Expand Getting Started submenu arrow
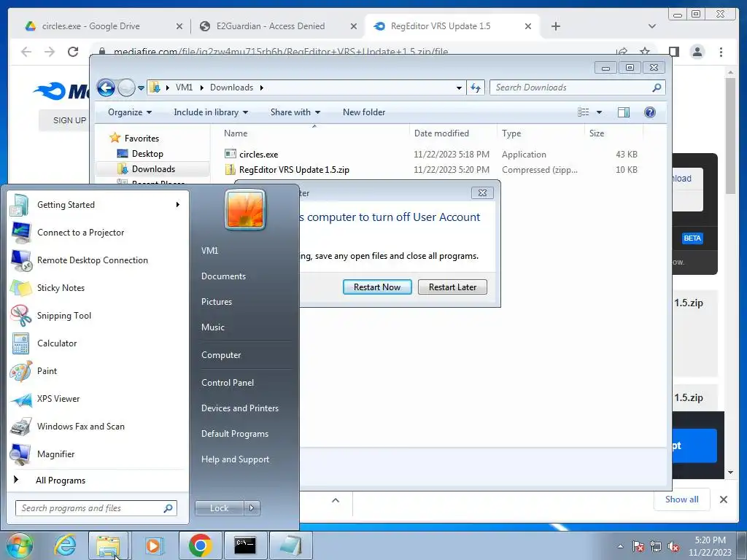 tap(178, 205)
